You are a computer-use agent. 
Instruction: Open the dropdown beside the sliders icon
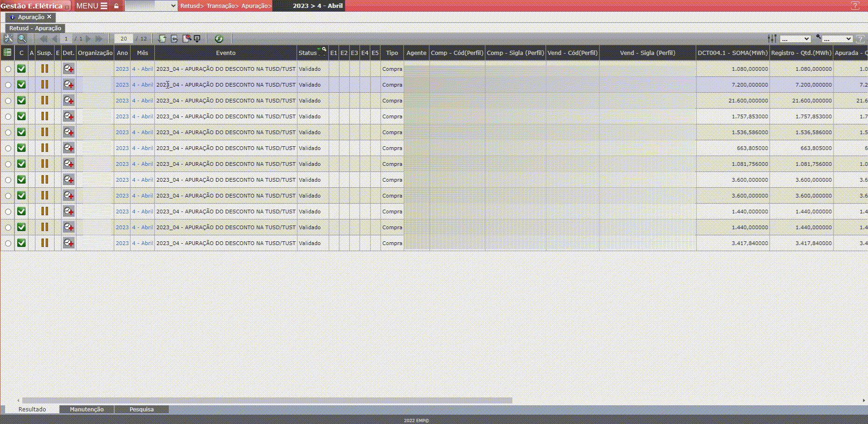795,39
